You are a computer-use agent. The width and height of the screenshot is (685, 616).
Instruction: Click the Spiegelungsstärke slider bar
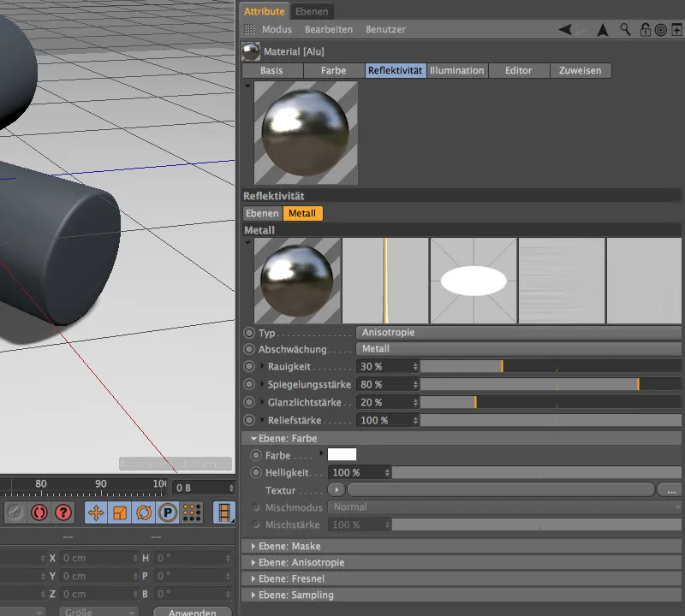coord(551,384)
